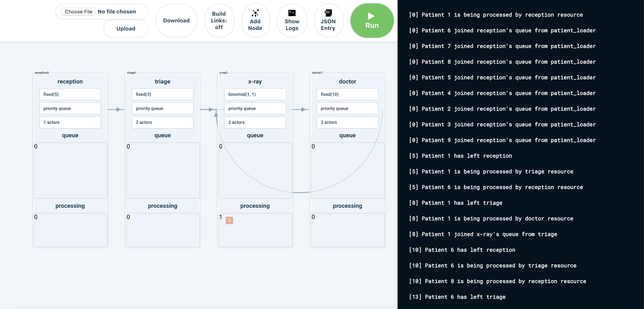Open Show Logs terminal icon
Image resolution: width=644 pixels, height=309 pixels.
[292, 13]
